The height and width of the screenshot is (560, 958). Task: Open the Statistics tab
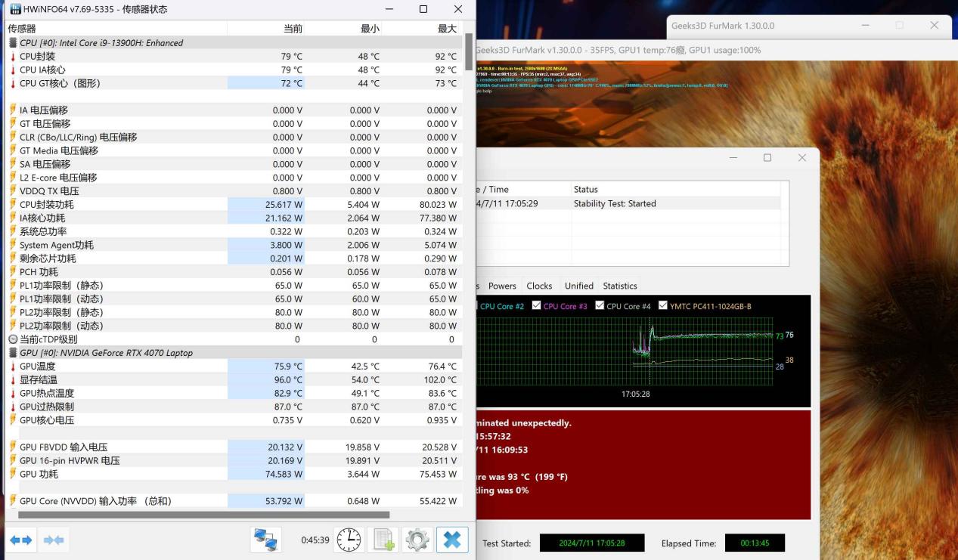[x=620, y=286]
